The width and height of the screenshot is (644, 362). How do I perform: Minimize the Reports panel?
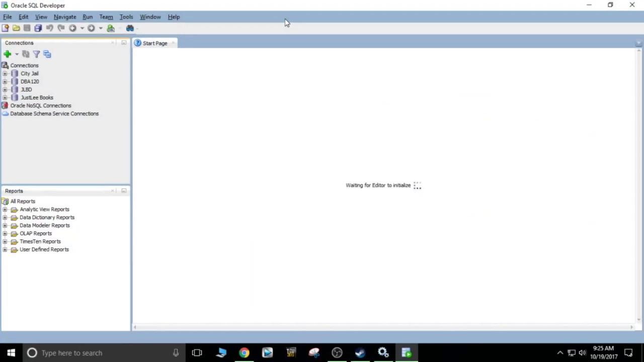124,191
